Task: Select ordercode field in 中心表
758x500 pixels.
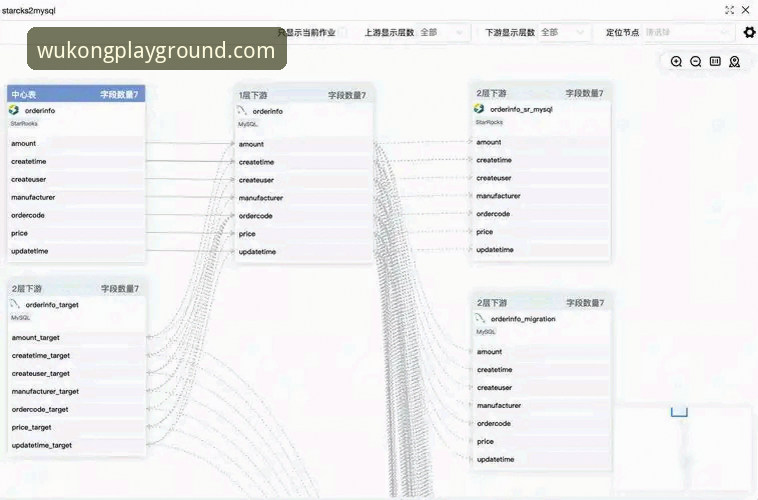Action: pyautogui.click(x=76, y=215)
